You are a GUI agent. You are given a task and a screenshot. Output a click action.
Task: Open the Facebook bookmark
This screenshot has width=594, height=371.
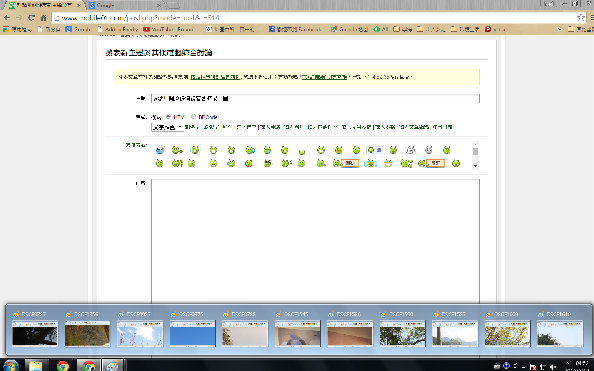click(x=295, y=29)
